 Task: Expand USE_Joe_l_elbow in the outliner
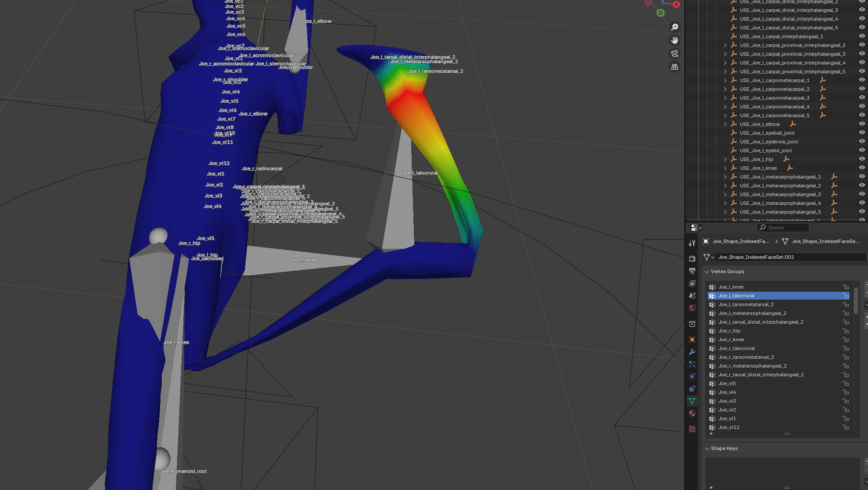[x=725, y=124]
